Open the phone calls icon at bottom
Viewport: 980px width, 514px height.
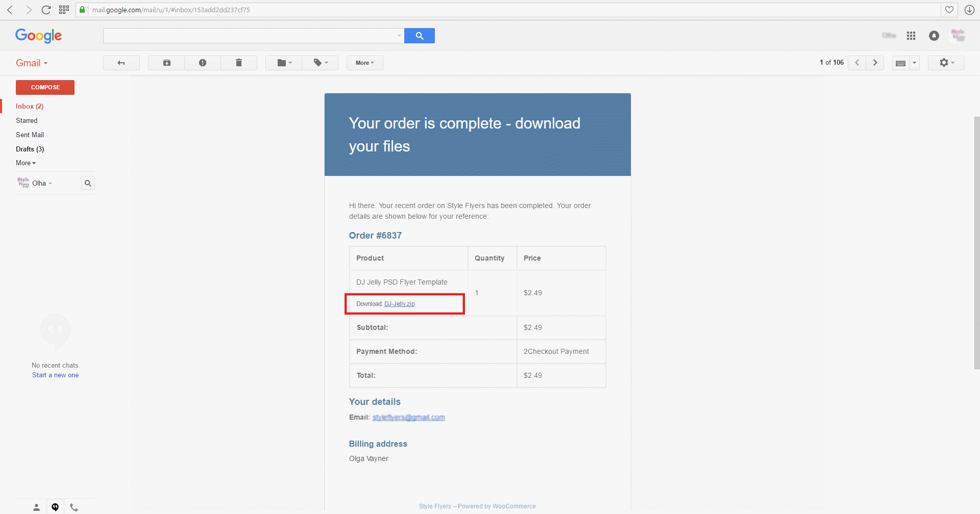coord(74,507)
